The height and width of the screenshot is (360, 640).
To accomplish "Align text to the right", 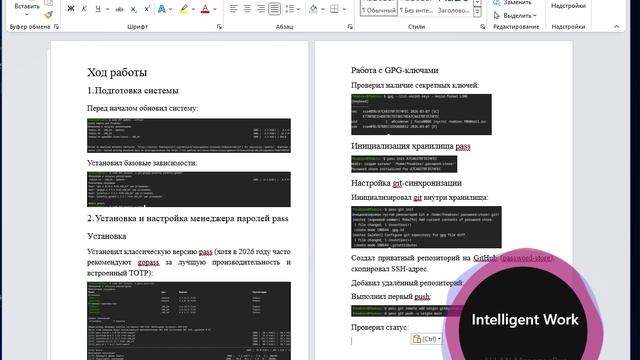I will point(261,9).
